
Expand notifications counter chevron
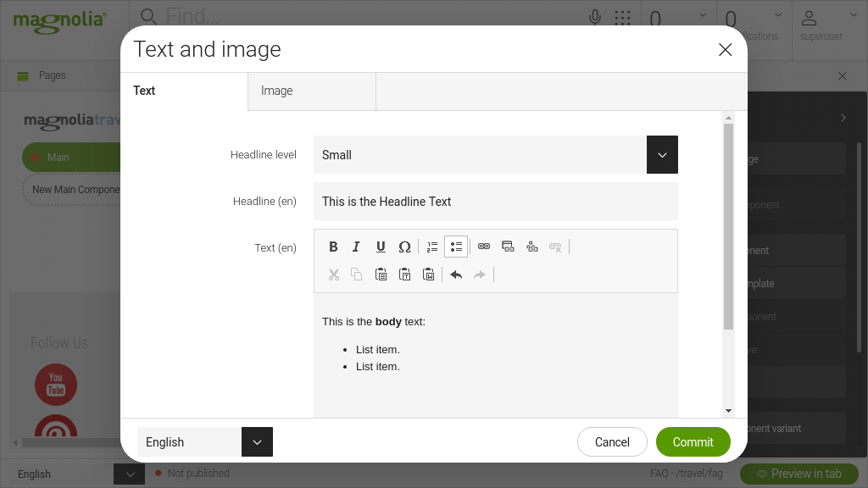pos(778,15)
